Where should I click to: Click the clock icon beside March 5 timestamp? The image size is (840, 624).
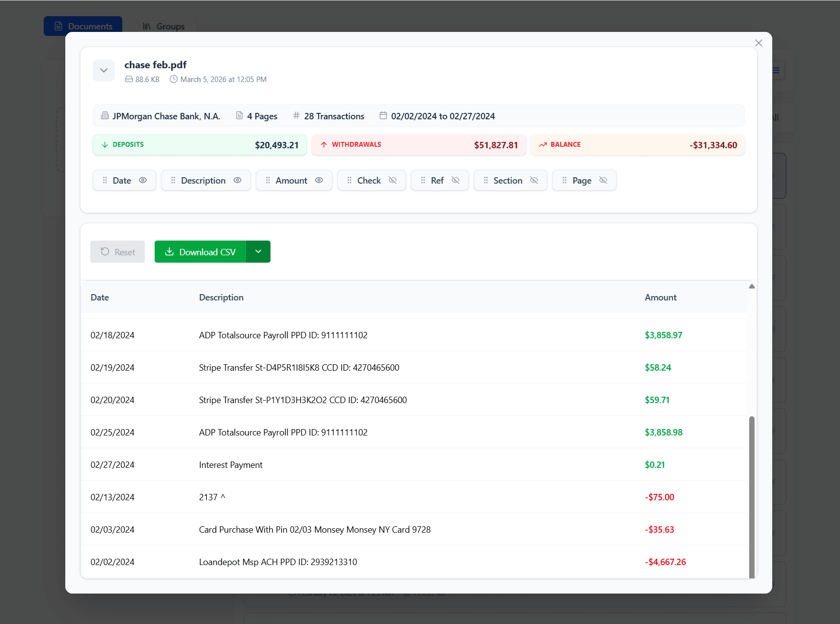coord(173,79)
